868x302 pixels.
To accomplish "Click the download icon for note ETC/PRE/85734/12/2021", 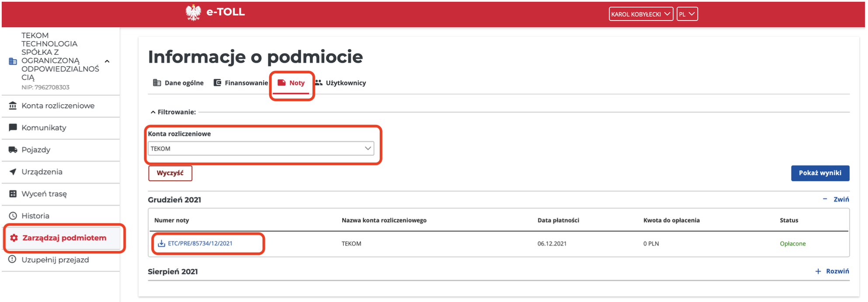I will 161,243.
